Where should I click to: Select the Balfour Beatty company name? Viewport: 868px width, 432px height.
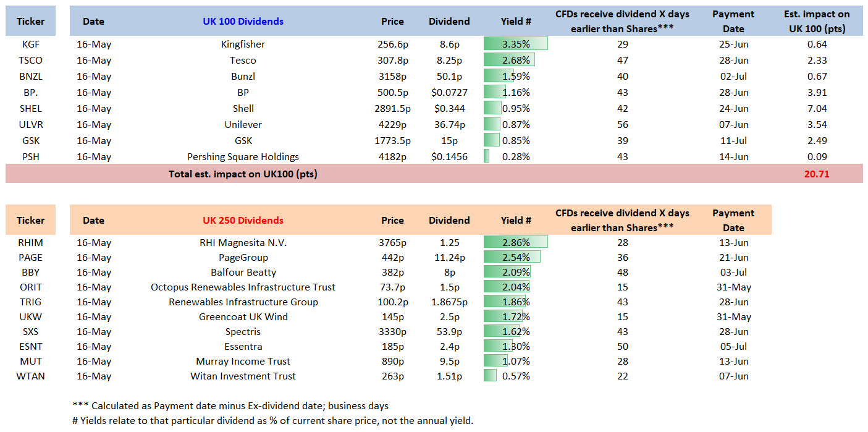coord(243,273)
